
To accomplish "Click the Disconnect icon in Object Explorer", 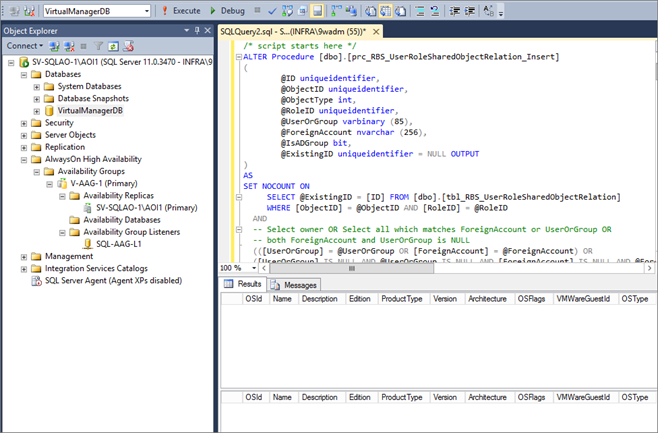I will click(x=69, y=46).
